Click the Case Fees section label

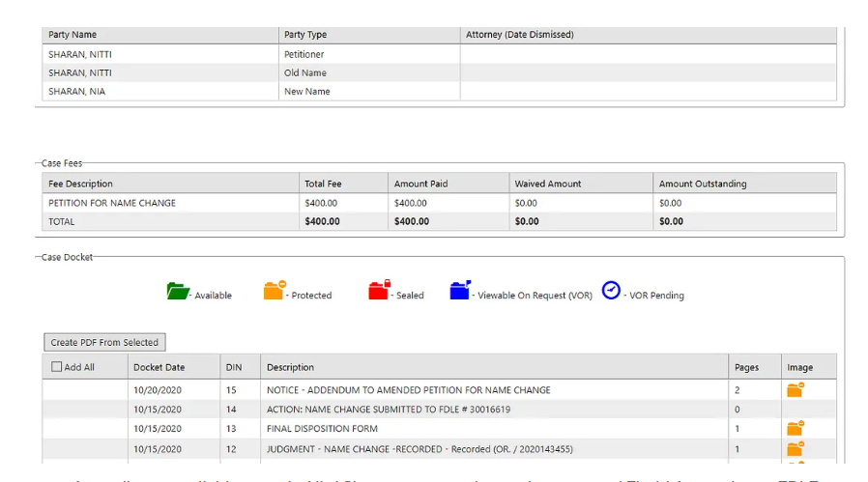(62, 163)
